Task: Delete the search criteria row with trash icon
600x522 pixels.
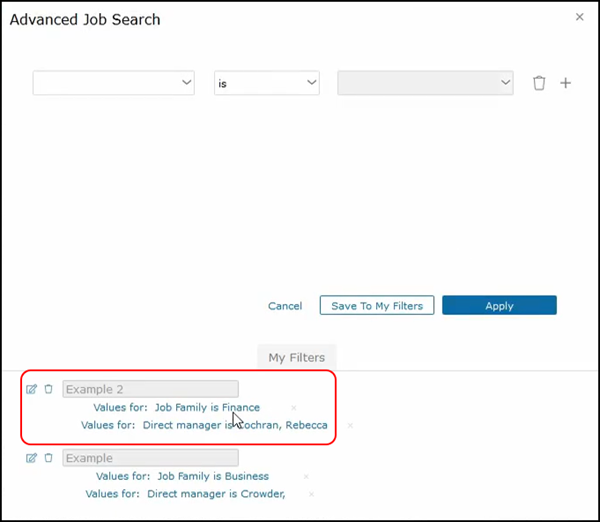Action: pyautogui.click(x=539, y=84)
